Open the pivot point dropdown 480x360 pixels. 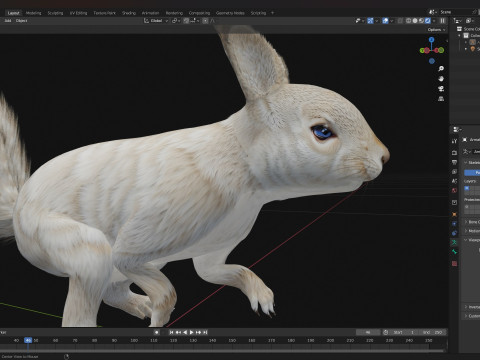[176, 21]
